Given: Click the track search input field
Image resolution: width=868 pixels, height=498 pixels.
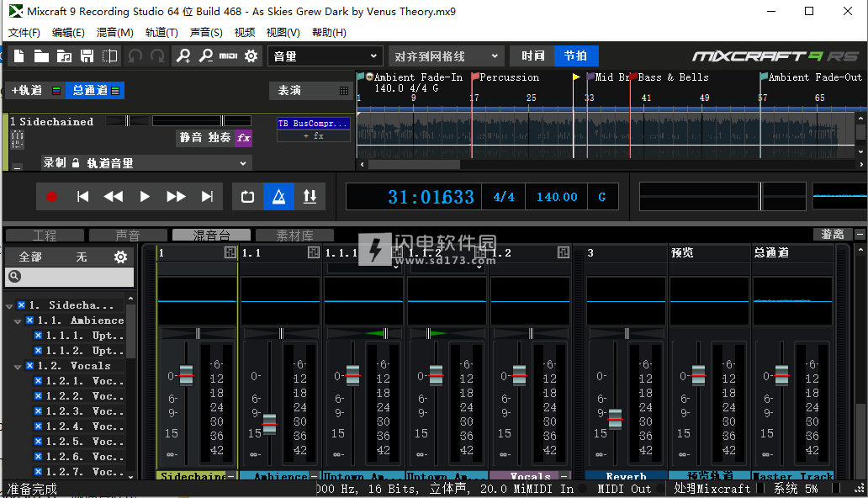Looking at the screenshot, I should [70, 277].
